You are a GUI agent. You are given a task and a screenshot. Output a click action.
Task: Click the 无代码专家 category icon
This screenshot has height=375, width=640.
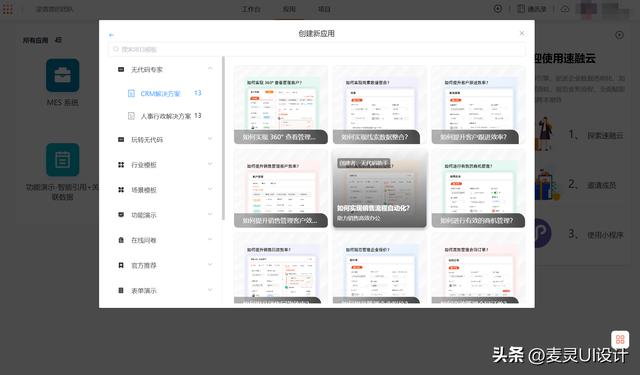(x=121, y=69)
